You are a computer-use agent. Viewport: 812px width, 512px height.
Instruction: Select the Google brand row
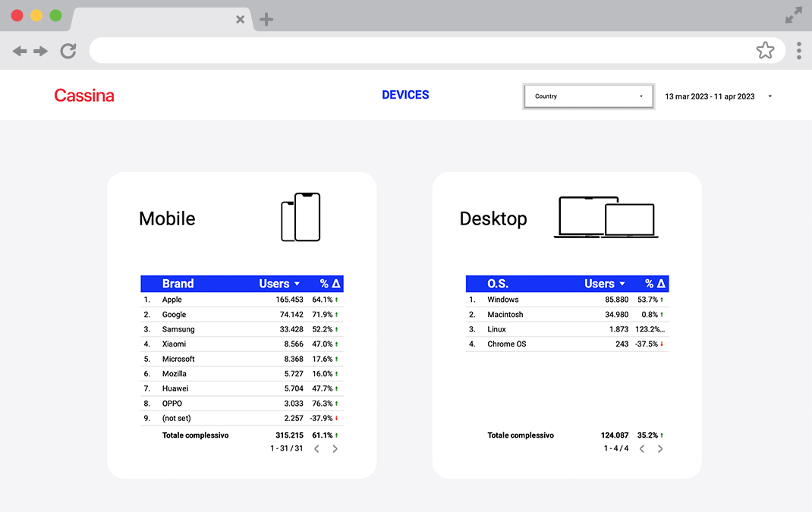(x=242, y=315)
